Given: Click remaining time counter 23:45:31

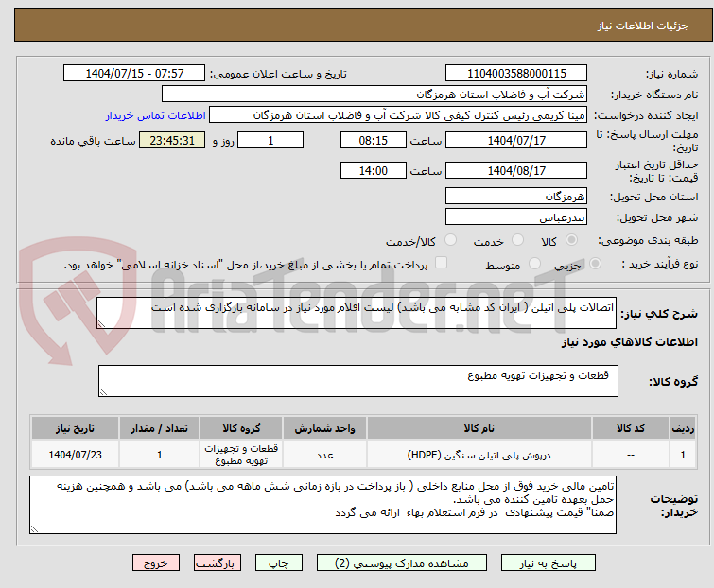Looking at the screenshot, I should click(x=172, y=140).
